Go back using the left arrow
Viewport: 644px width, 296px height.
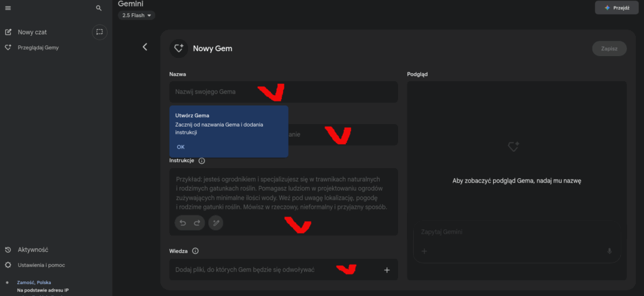[145, 47]
